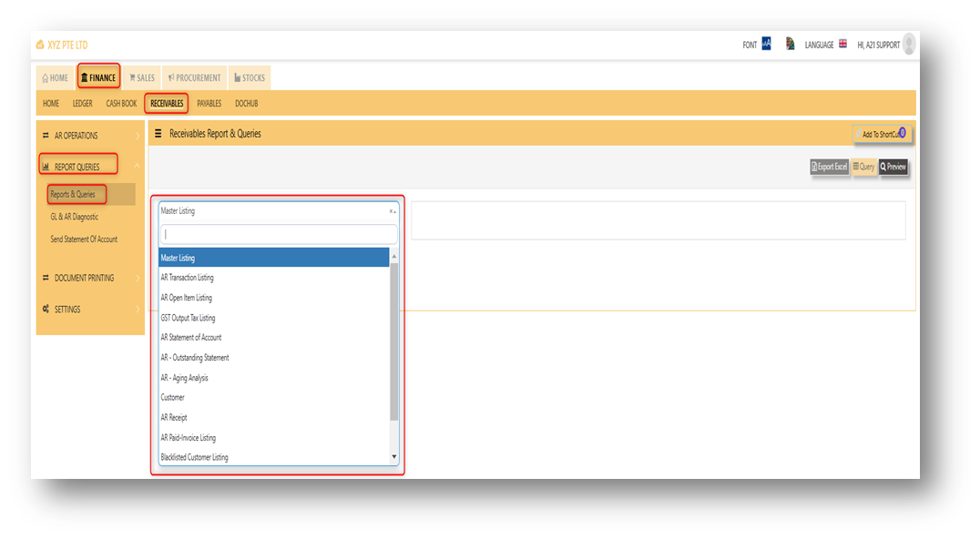Click the dropdown list scrollbar thumb
980x539 pixels.
coord(393,341)
